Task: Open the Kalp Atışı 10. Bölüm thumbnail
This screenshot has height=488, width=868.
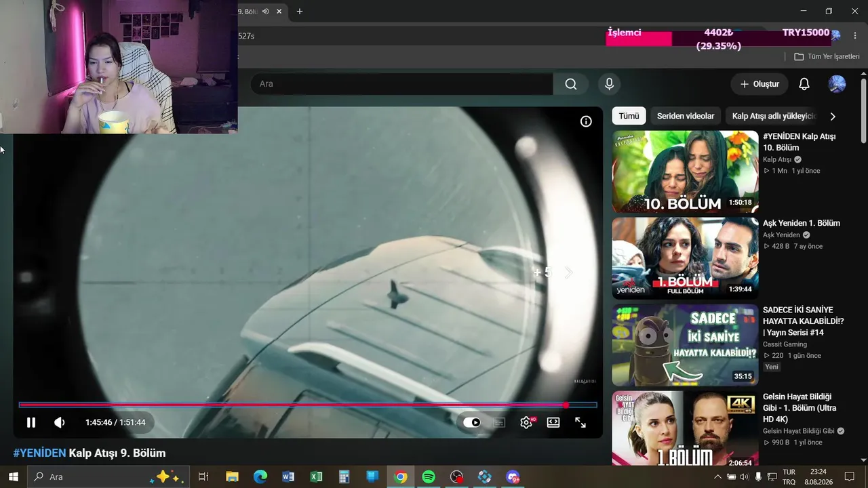Action: coord(685,171)
